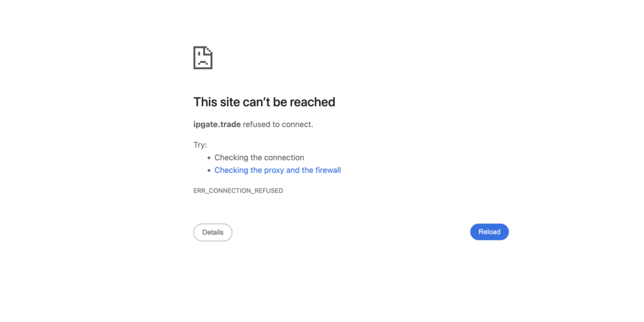Click the bullet before the proxy link
This screenshot has width=644, height=322.
[x=208, y=170]
